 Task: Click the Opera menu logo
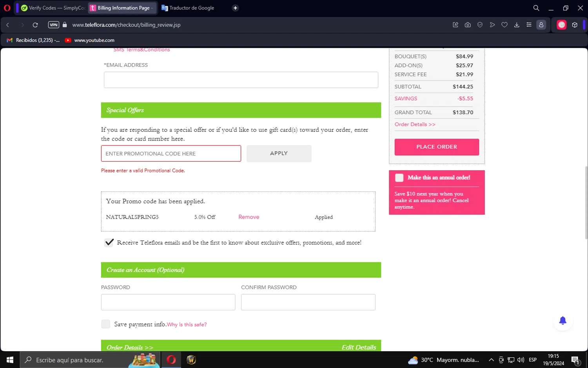pos(7,8)
